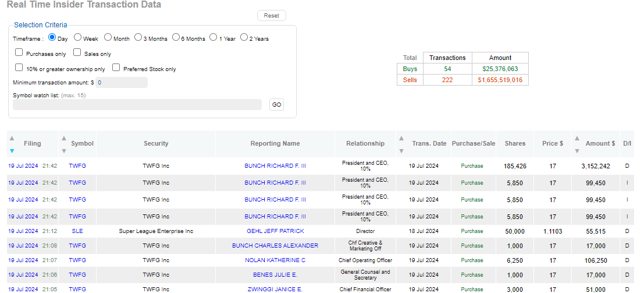This screenshot has width=644, height=293.
Task: Sort Filing column ascending with up arrow
Action: pyautogui.click(x=12, y=138)
